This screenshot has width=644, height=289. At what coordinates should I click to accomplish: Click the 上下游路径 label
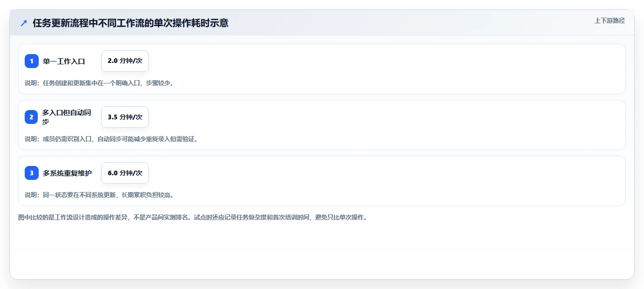coord(609,21)
